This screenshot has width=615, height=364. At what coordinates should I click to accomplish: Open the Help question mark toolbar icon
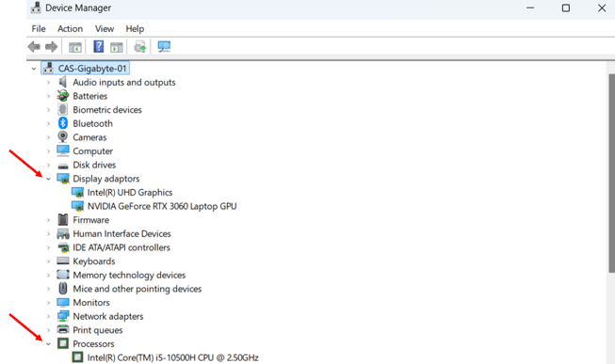click(99, 47)
